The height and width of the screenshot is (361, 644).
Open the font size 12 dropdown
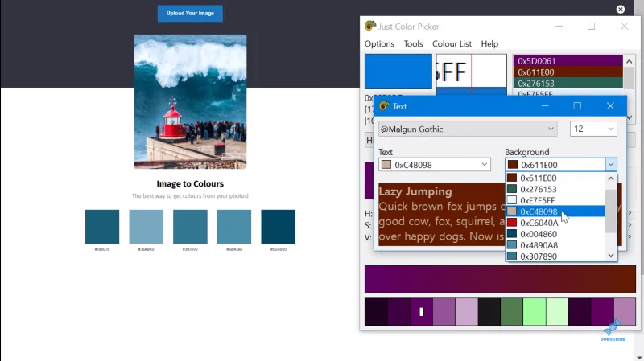click(x=593, y=129)
